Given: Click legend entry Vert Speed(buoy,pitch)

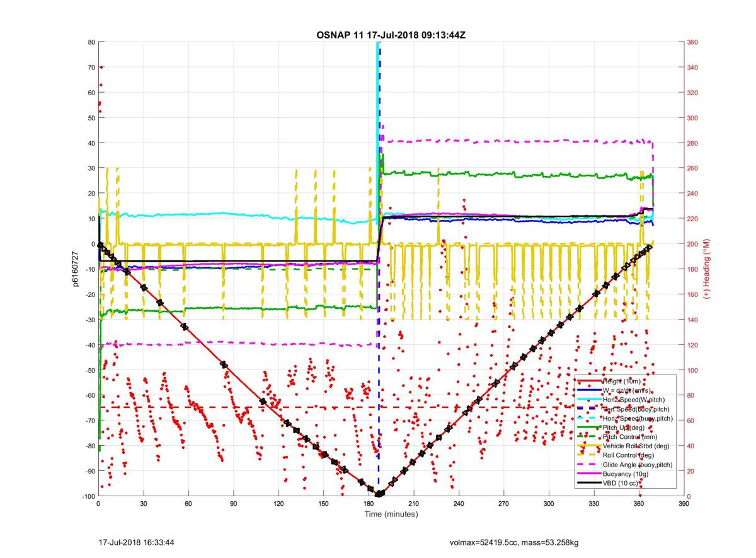Looking at the screenshot, I should pyautogui.click(x=636, y=409).
